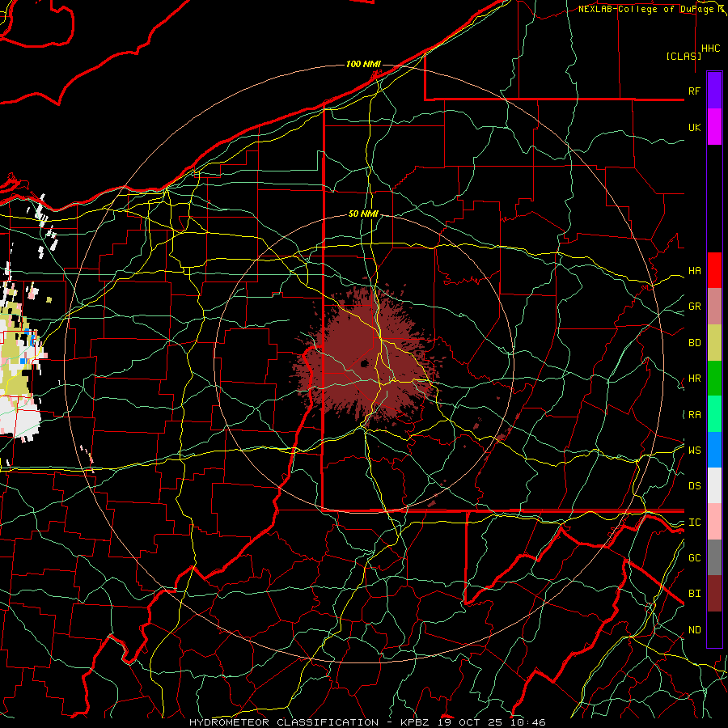The image size is (728, 728).
Task: Select the GR graupel color swatch
Action: click(714, 306)
